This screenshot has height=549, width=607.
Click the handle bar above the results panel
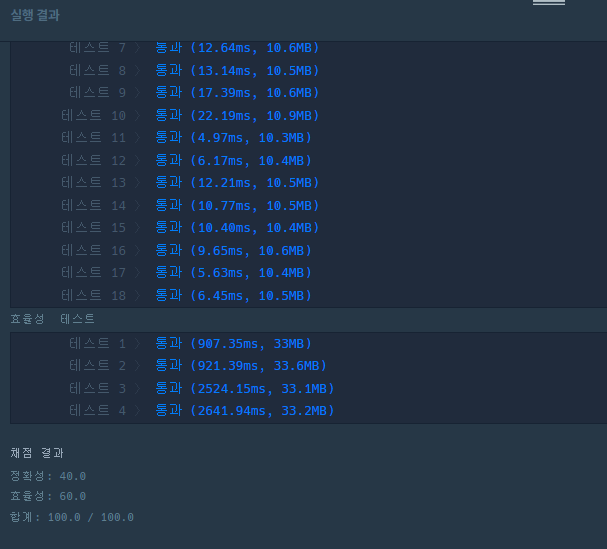pos(549,2)
